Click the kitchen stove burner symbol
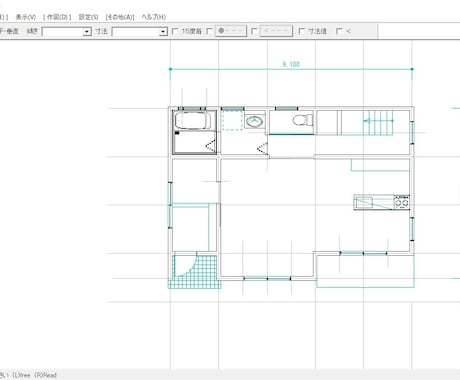 click(401, 202)
